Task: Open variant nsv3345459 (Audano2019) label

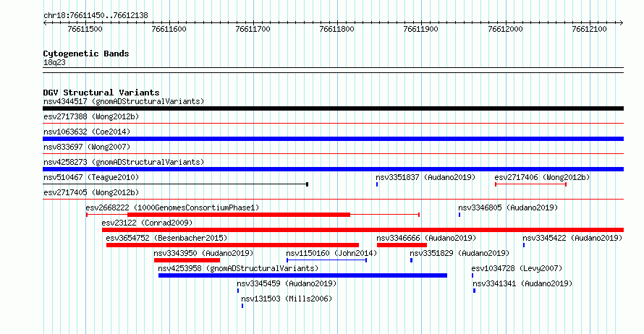Action: click(287, 283)
